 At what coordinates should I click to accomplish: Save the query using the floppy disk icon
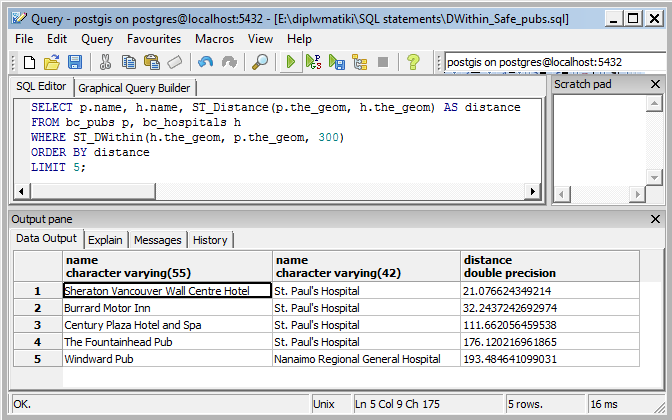(75, 63)
